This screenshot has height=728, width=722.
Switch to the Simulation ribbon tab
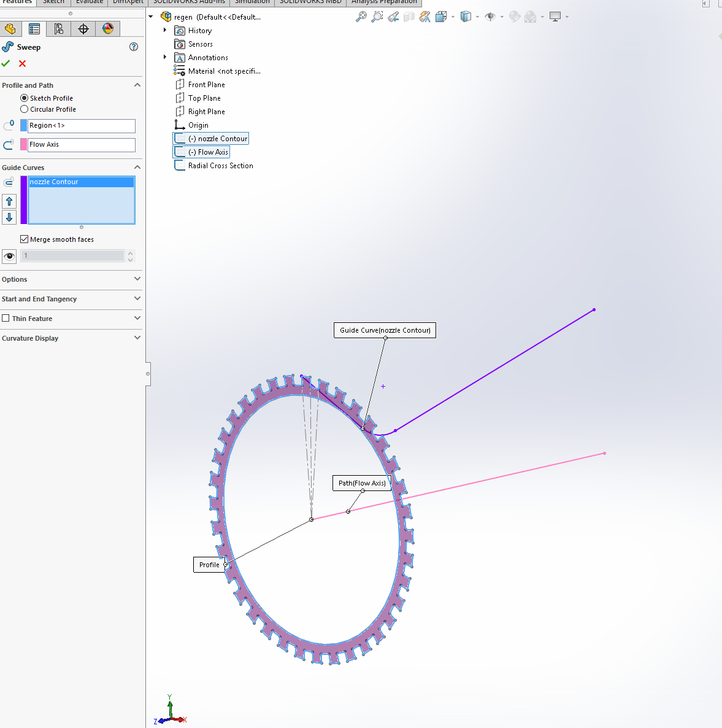(x=252, y=2)
